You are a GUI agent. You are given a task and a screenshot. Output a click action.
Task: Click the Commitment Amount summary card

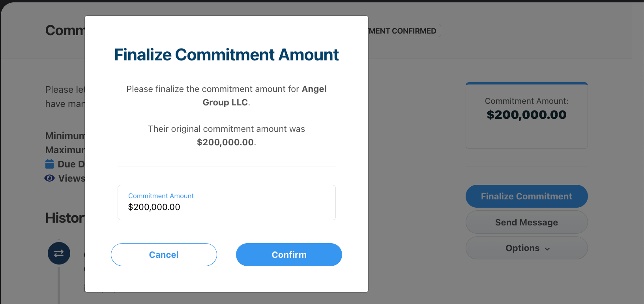coord(526,115)
